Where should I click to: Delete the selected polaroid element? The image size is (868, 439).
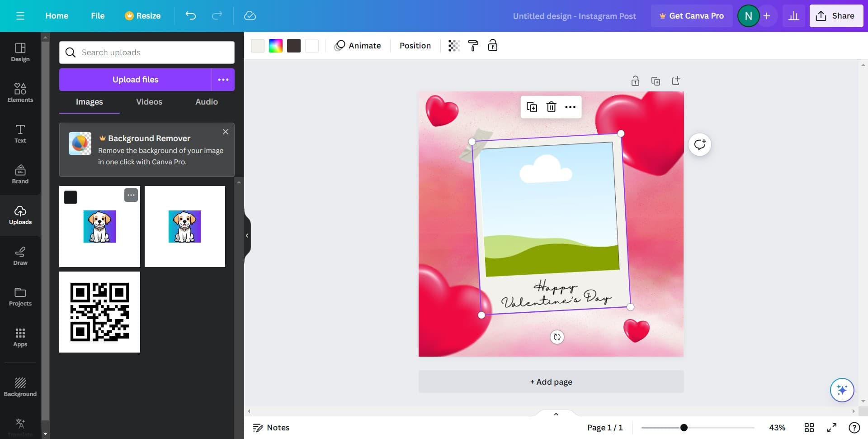click(551, 107)
